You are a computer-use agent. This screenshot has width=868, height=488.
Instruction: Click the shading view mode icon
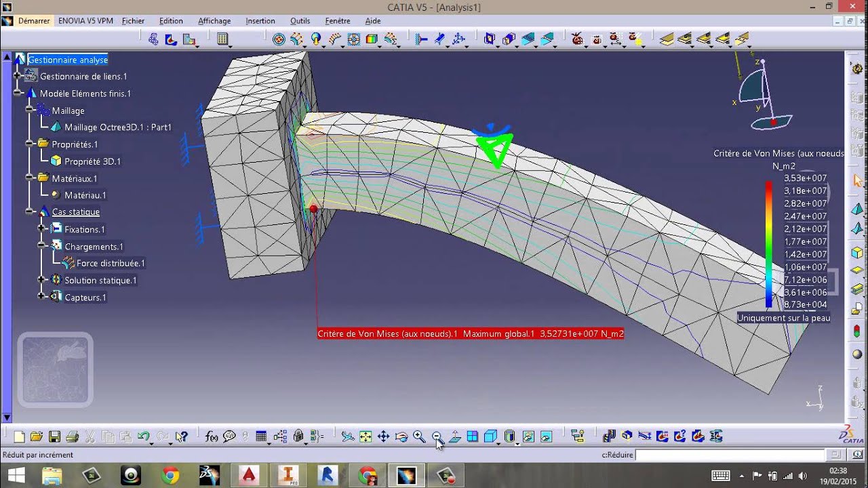coord(510,437)
